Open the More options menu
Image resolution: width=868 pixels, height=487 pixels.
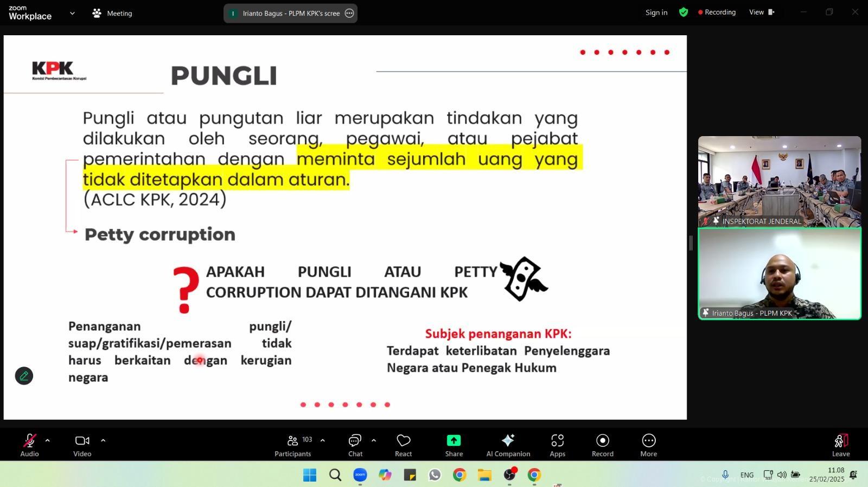coord(648,445)
